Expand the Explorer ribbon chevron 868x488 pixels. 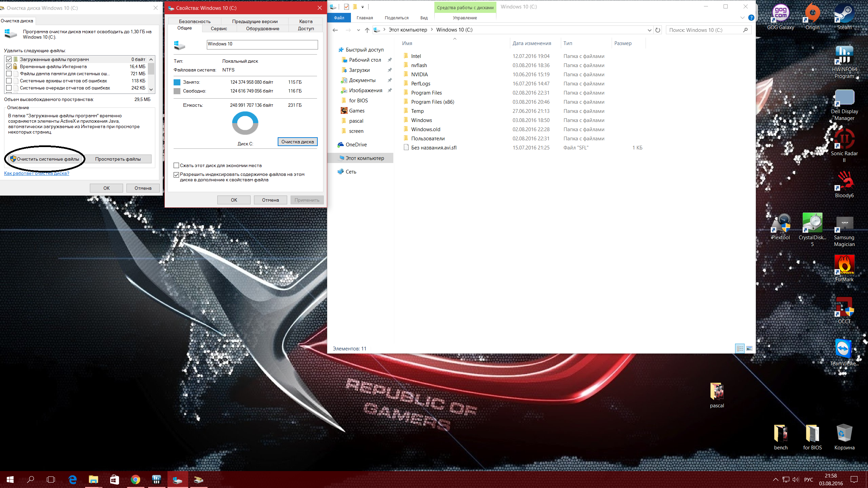(742, 18)
